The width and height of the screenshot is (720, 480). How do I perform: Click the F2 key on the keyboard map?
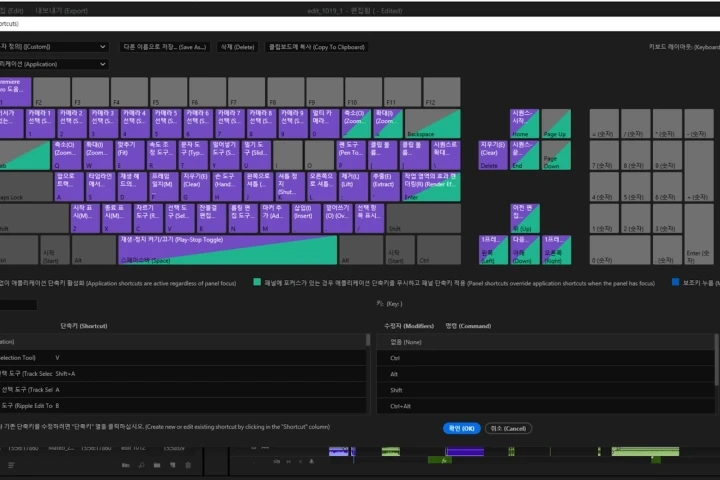pos(51,92)
